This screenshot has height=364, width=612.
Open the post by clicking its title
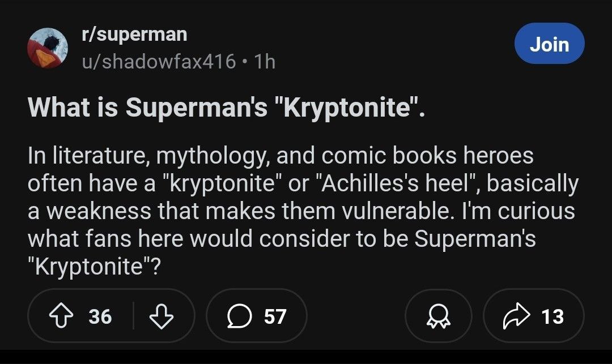coord(226,108)
